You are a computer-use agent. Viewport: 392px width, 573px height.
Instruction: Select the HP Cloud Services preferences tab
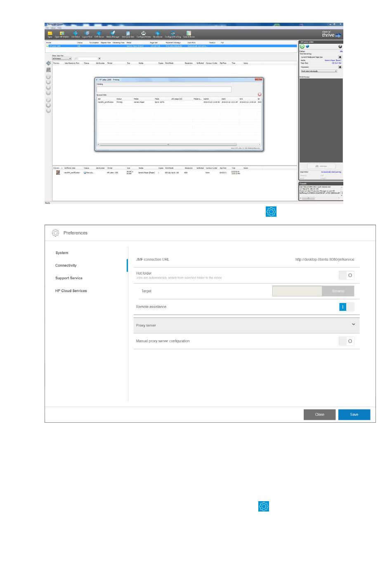pyautogui.click(x=71, y=291)
